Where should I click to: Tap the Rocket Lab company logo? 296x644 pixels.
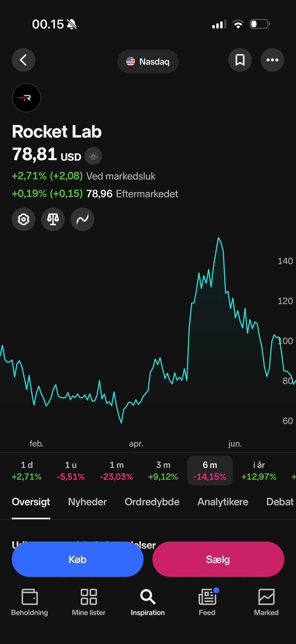[x=27, y=98]
